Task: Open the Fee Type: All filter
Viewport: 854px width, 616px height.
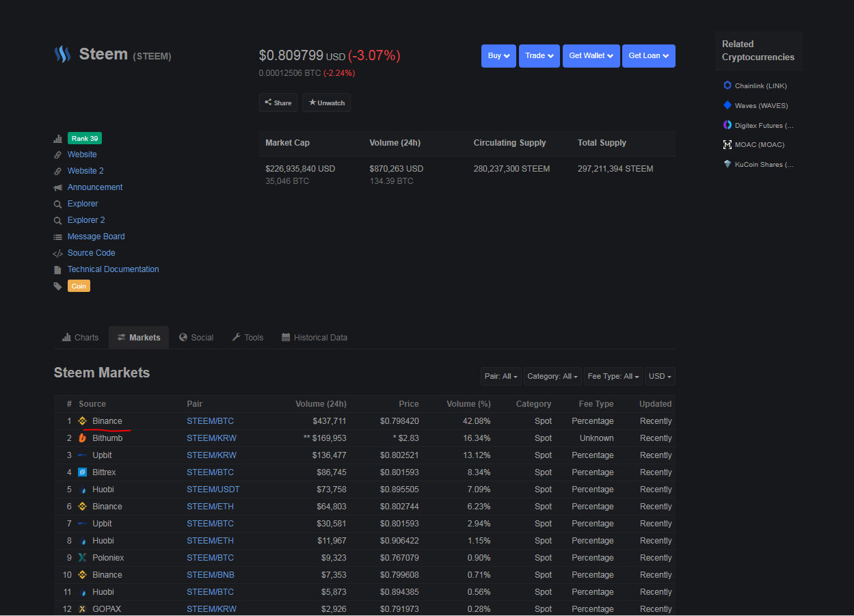Action: (613, 377)
